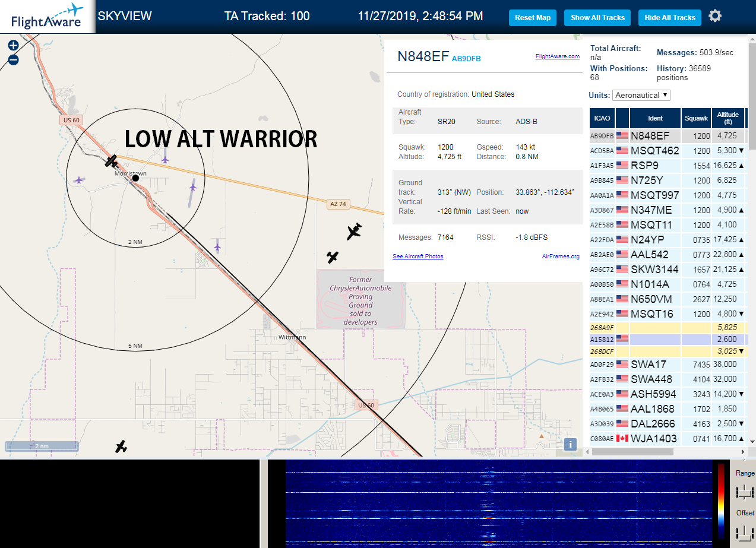Click the FlightAware logo
Screen dimensions: 756x548
click(x=48, y=17)
